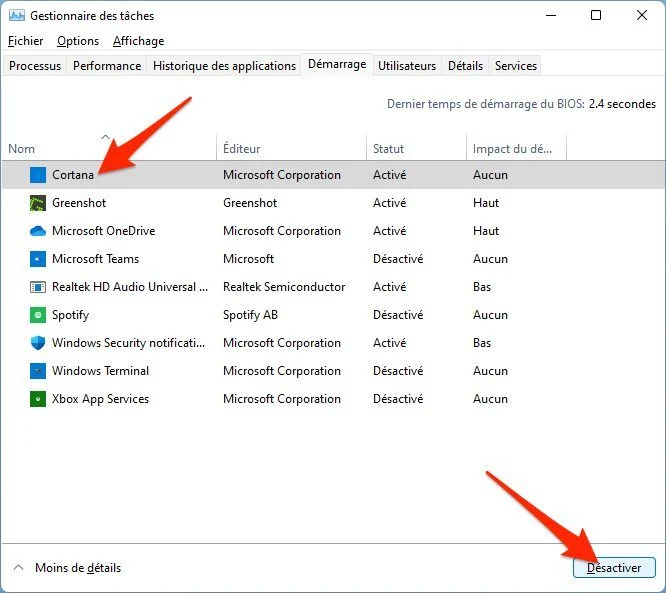This screenshot has height=593, width=666.
Task: Select the Microsoft OneDrive cloud icon
Action: 38,231
